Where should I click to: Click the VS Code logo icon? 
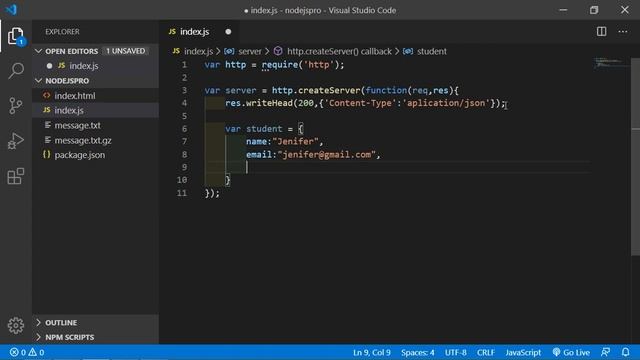[11, 9]
